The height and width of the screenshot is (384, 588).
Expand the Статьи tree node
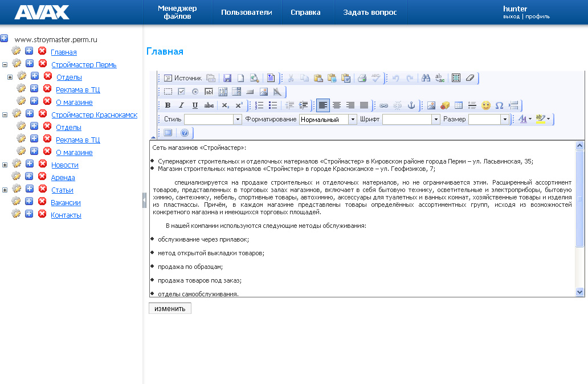pyautogui.click(x=5, y=190)
